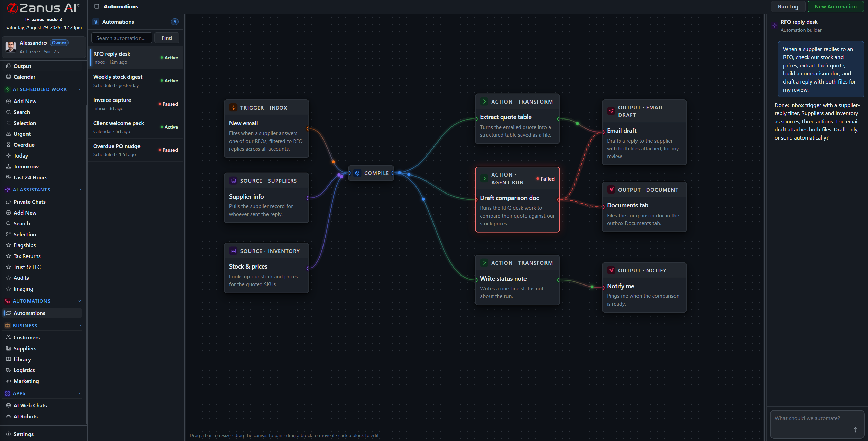Select the Overdue PO nudge automation
This screenshot has height=441, width=868.
(136, 150)
